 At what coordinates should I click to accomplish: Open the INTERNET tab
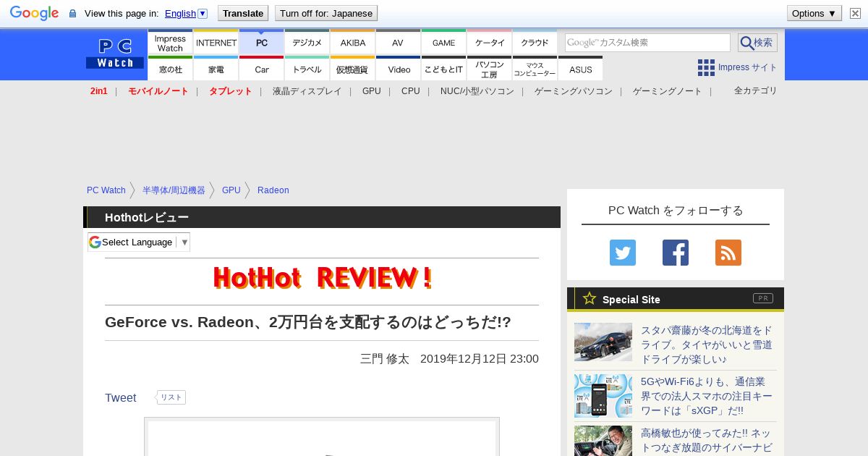click(216, 42)
